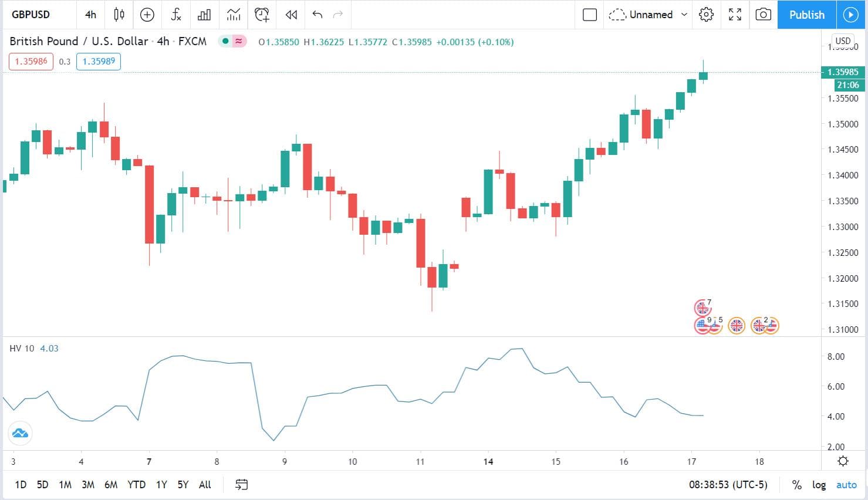
Task: Open the financials bar chart icon
Action: [x=204, y=15]
